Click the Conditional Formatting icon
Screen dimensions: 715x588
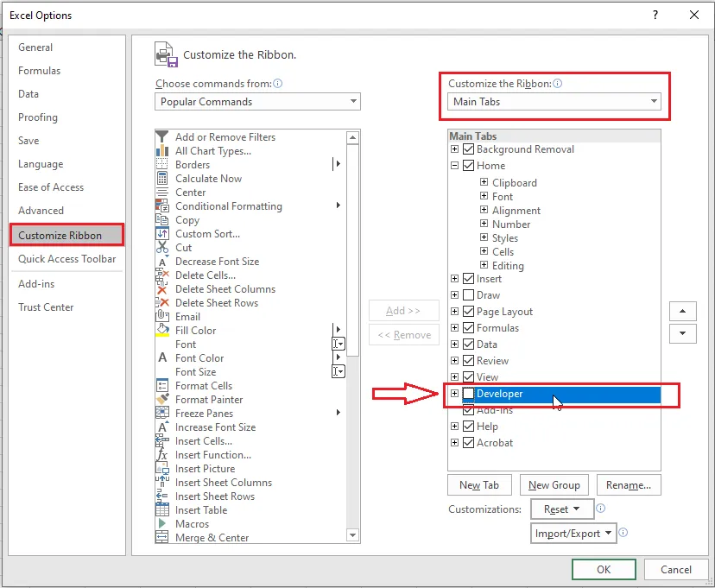161,205
